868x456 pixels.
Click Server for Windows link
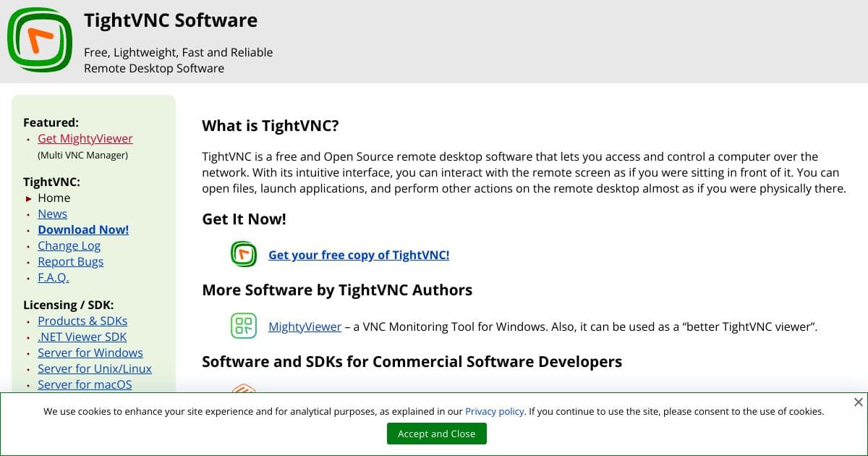click(90, 352)
